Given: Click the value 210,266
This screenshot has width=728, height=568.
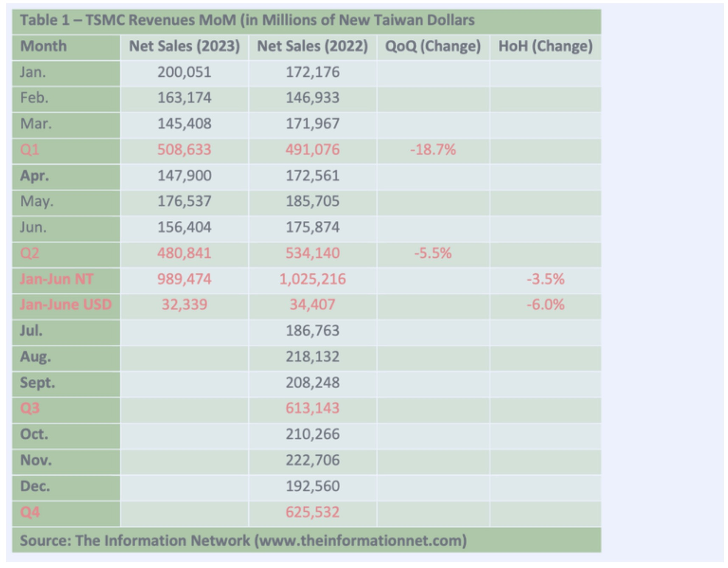Looking at the screenshot, I should coord(313,434).
